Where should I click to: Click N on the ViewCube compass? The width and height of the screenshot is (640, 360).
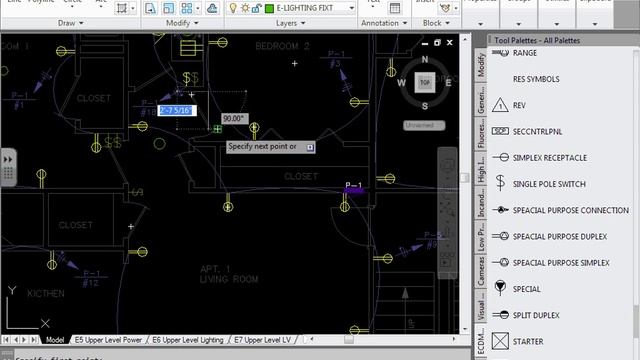tap(425, 60)
